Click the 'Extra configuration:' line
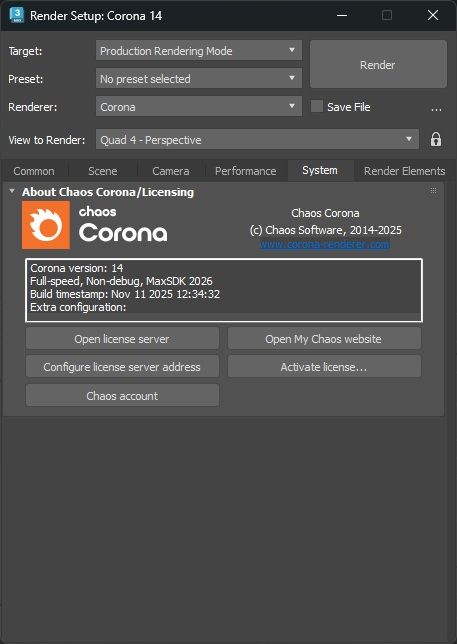This screenshot has height=644, width=457. click(x=78, y=307)
